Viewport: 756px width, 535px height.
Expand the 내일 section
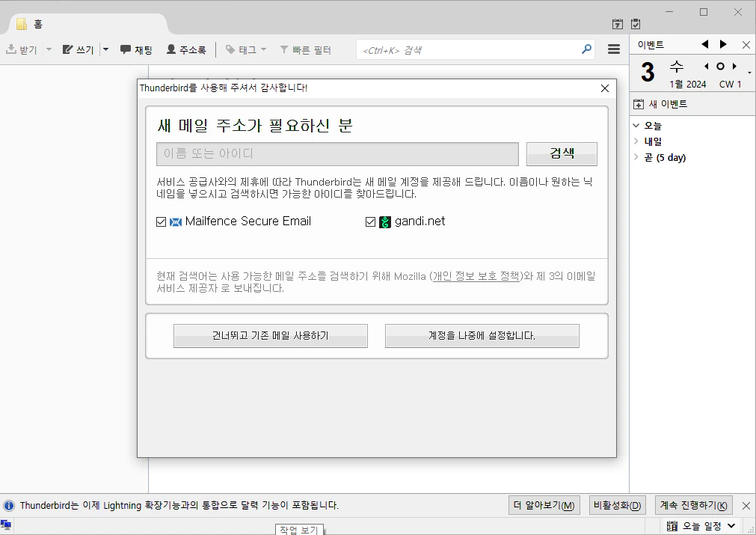click(x=636, y=141)
